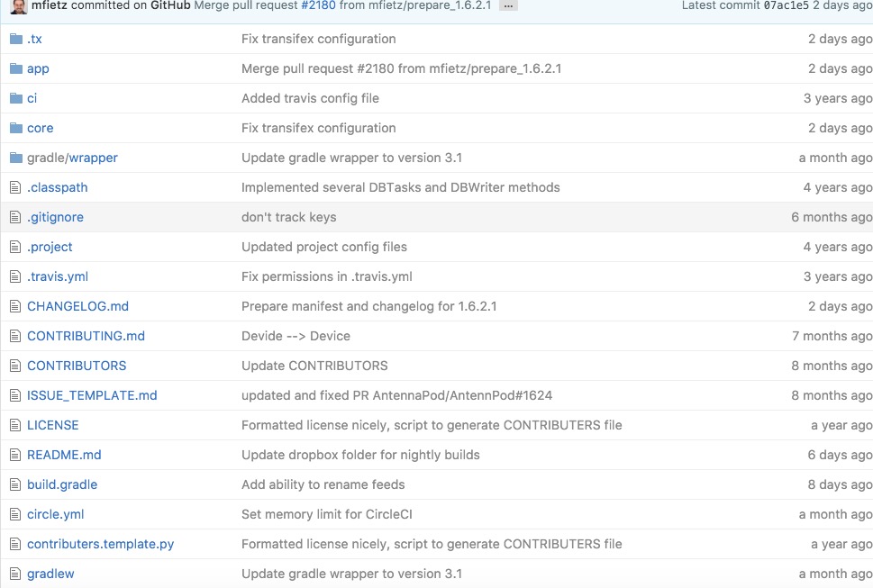Open 'Merge pull request #2180' commit in app row
Viewport: 873px width, 588px height.
[402, 69]
